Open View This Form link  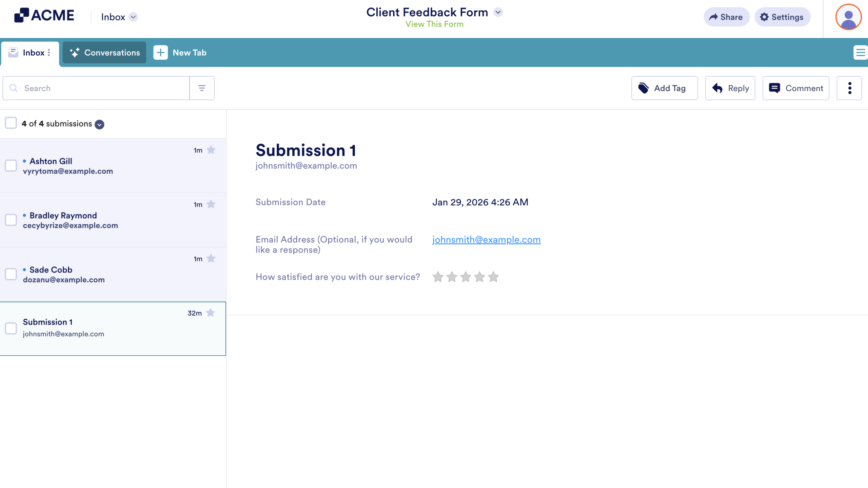click(434, 24)
